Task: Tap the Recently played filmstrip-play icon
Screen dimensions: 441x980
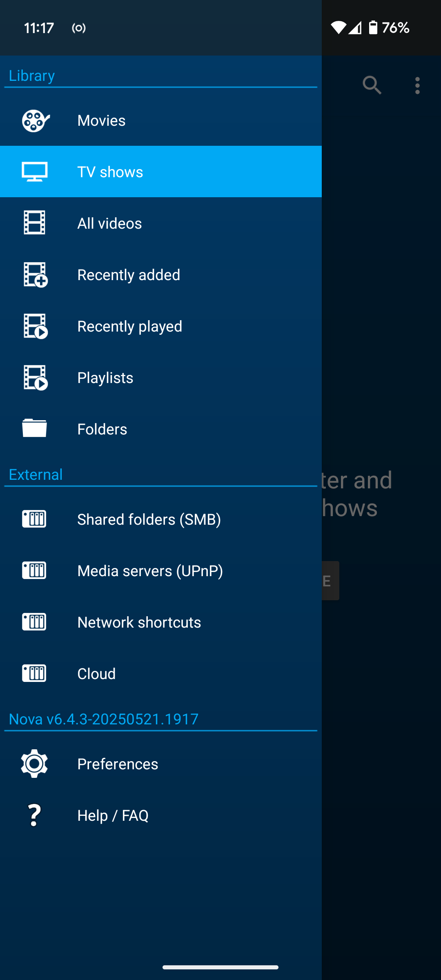Action: point(36,326)
